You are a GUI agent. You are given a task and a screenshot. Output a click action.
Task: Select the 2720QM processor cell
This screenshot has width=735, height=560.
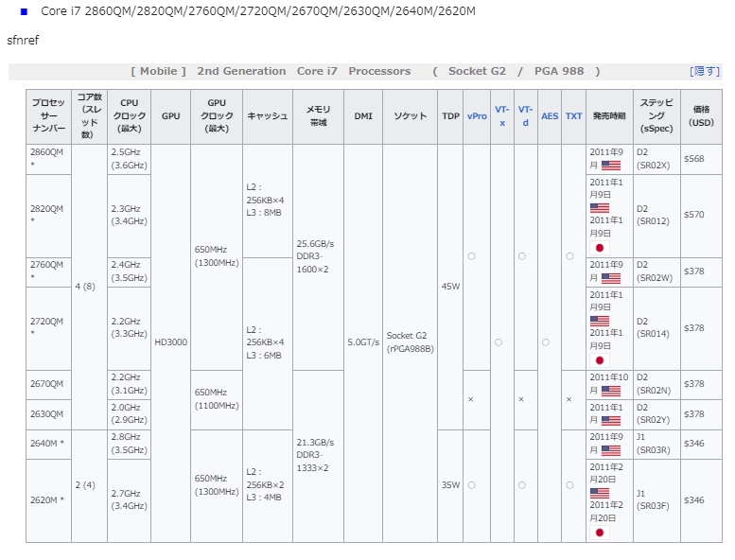[49, 328]
